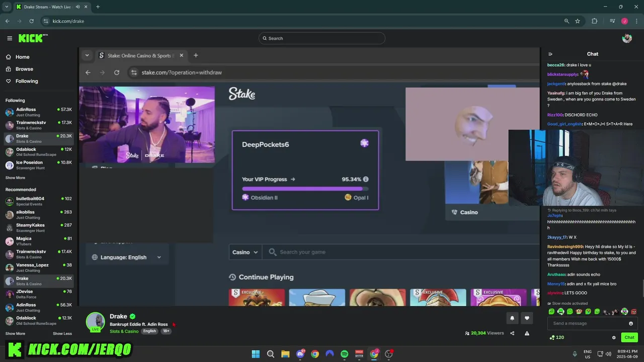Open Spotify from the taskbar
This screenshot has width=644, height=362.
point(344,354)
